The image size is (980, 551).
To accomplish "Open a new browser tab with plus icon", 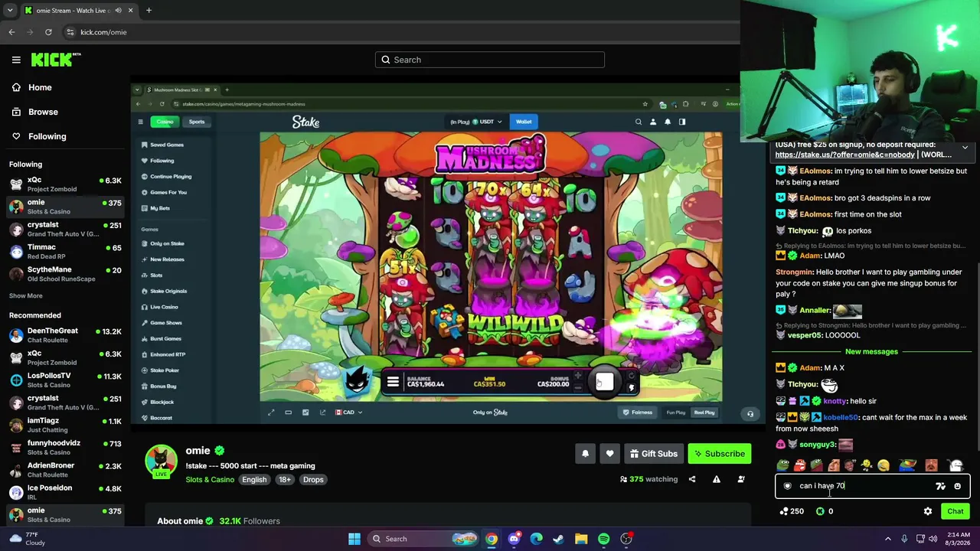I will click(149, 11).
